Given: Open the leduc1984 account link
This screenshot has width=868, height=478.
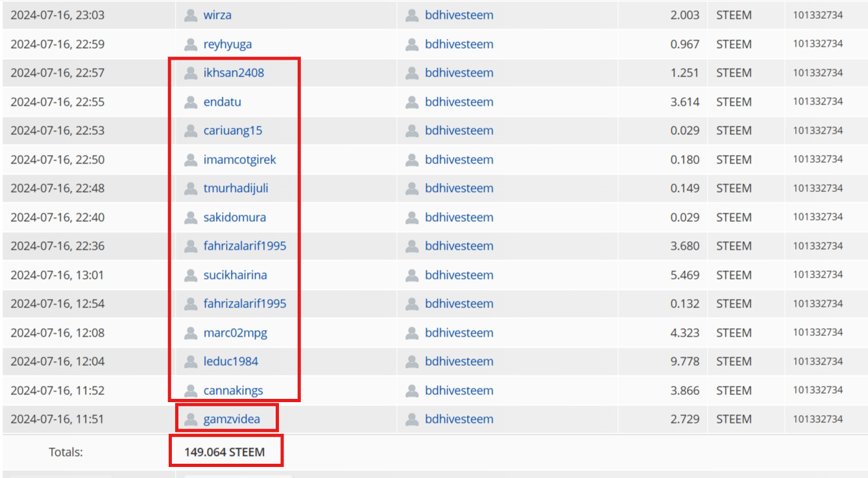Looking at the screenshot, I should pyautogui.click(x=231, y=361).
